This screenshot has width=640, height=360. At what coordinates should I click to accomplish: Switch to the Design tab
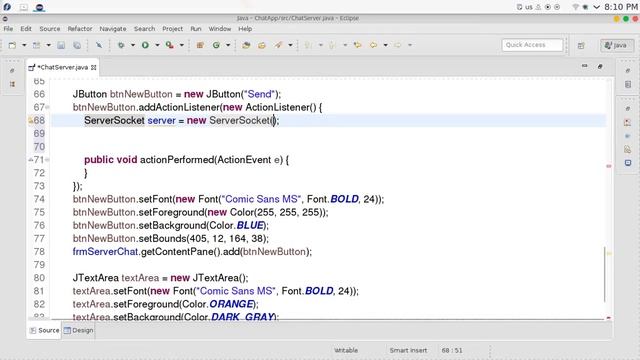point(78,330)
